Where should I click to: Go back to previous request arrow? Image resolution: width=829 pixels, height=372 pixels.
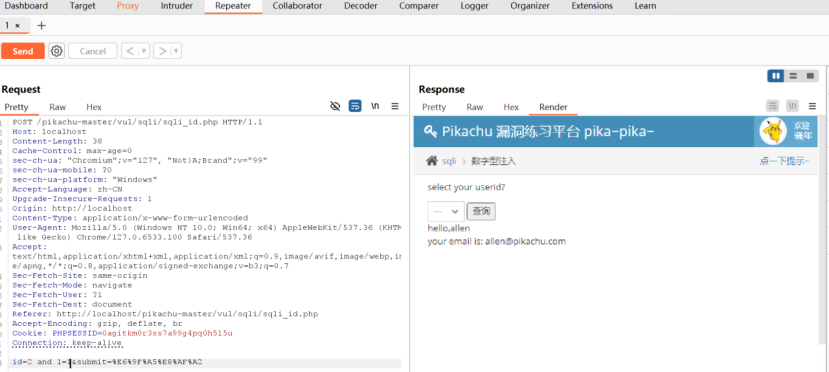129,51
